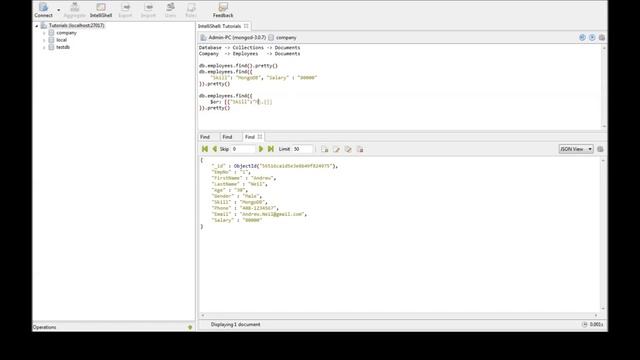This screenshot has height=360, width=640.
Task: Select the Tutorials (localhost:27017) connection
Action: (x=76, y=25)
